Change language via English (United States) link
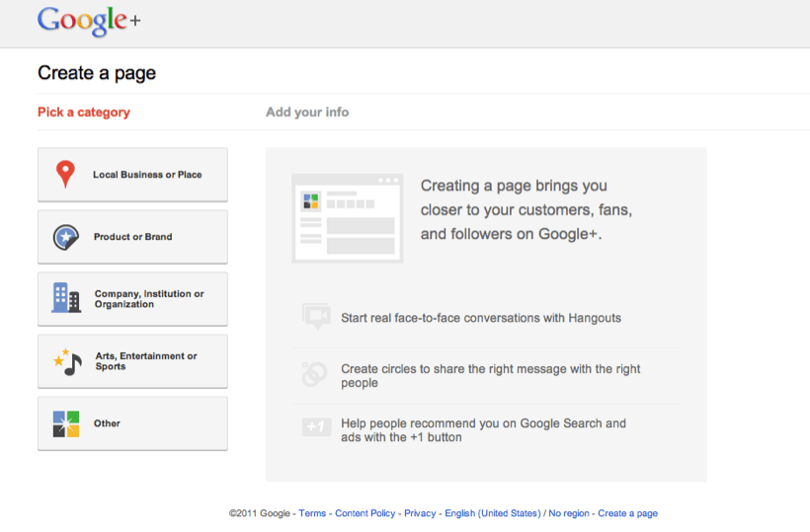 pos(492,513)
